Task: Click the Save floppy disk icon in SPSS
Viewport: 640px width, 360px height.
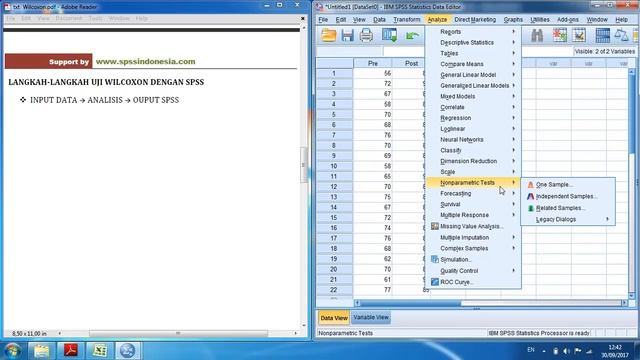Action: (x=347, y=36)
